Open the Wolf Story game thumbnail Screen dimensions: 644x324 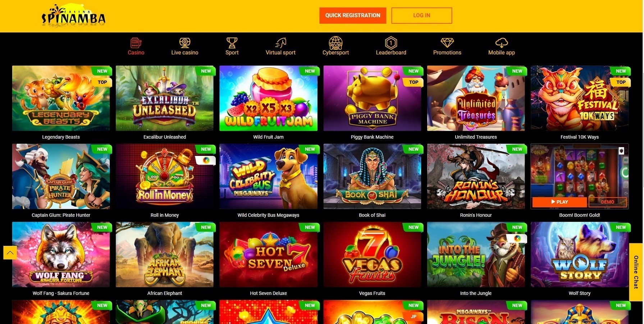click(580, 254)
